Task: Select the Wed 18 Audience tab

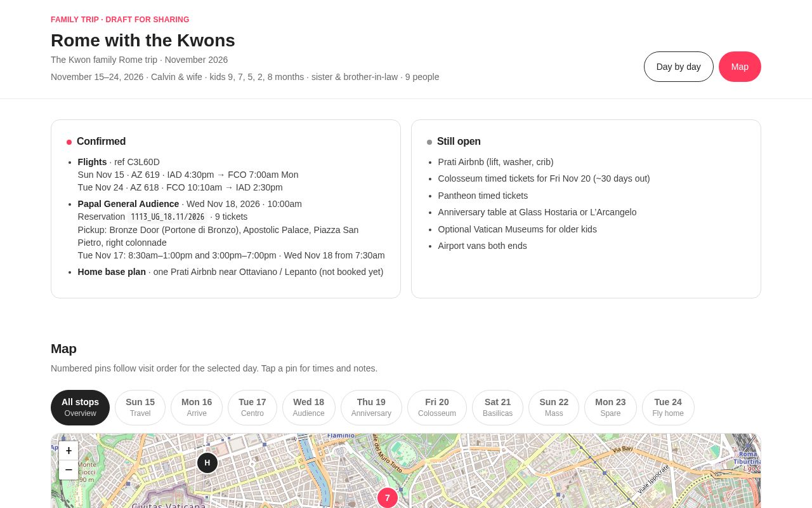Action: [309, 408]
